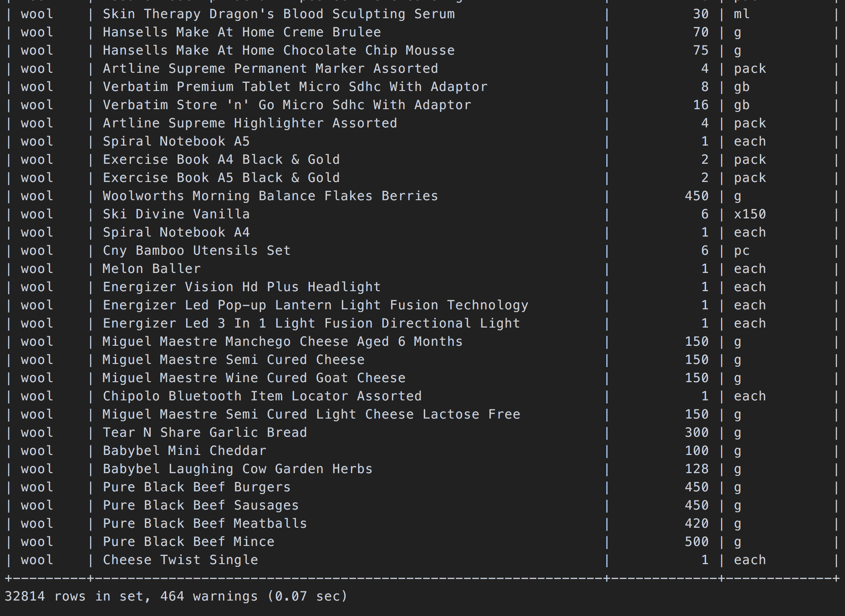Screen dimensions: 845x616
Task: Select 'Pure Black Beef Burgers' text
Action: click(x=197, y=487)
